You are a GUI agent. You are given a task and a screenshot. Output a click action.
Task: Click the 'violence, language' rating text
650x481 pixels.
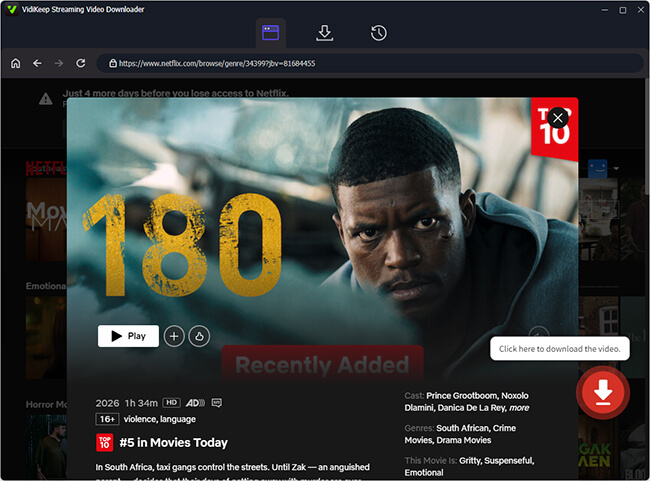tap(160, 419)
